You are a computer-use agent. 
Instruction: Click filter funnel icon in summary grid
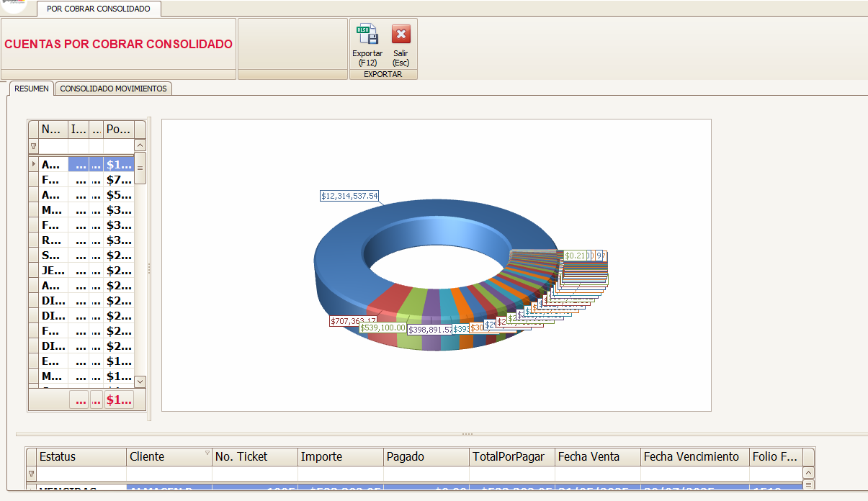(33, 146)
